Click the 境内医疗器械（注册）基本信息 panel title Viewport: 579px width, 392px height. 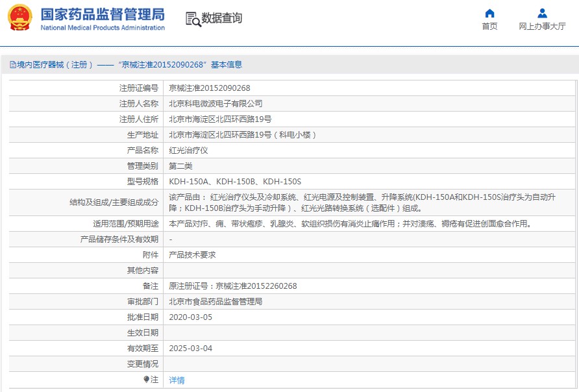pyautogui.click(x=129, y=65)
